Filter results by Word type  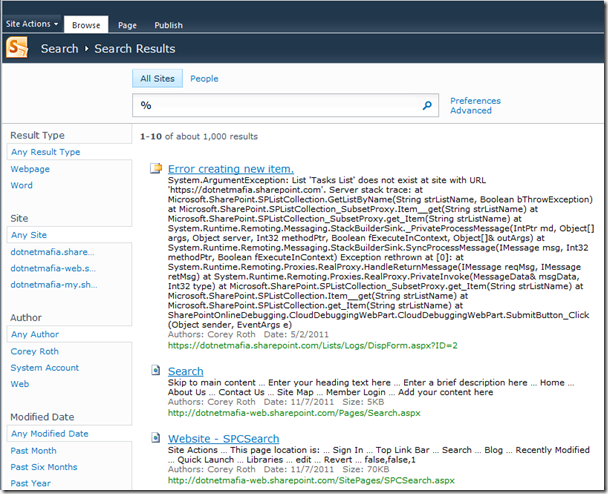(x=22, y=185)
